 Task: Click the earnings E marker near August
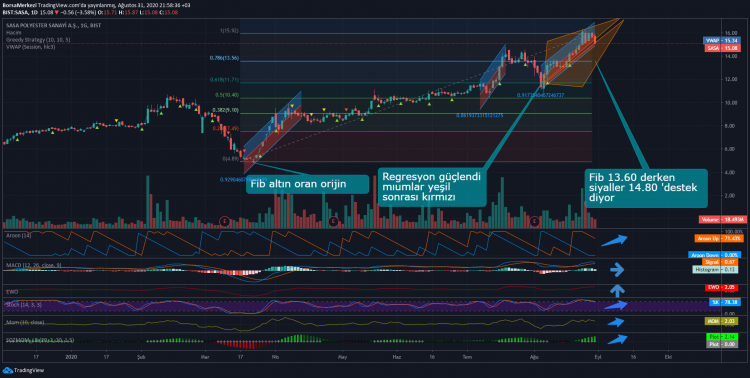coord(535,221)
